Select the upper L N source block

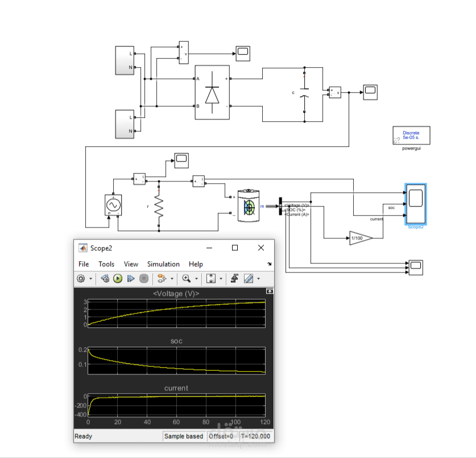tap(125, 60)
